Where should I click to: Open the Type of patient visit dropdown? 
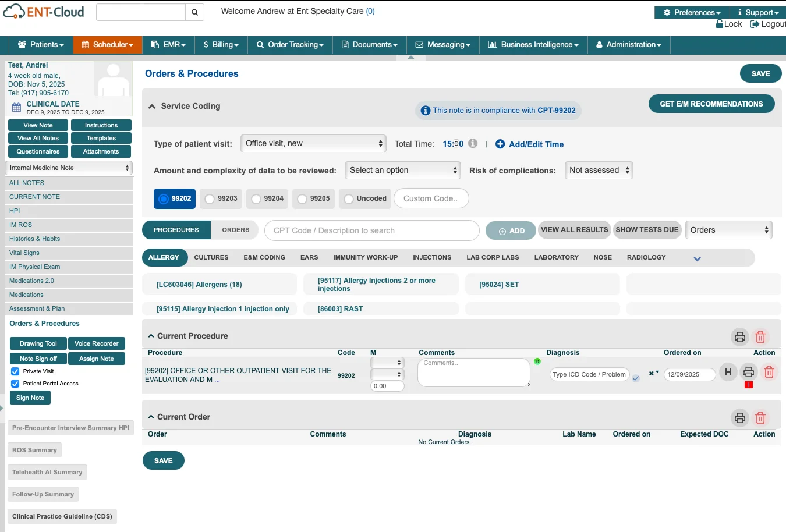313,144
